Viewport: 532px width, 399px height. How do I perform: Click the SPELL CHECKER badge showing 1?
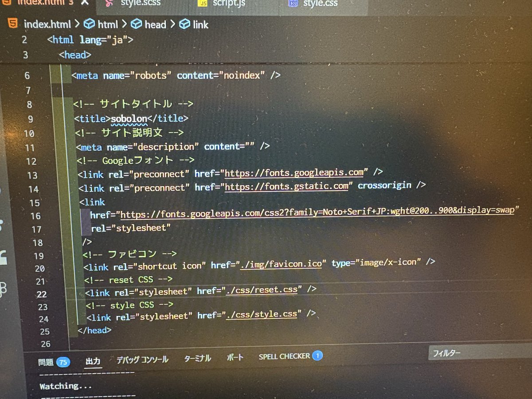(317, 356)
